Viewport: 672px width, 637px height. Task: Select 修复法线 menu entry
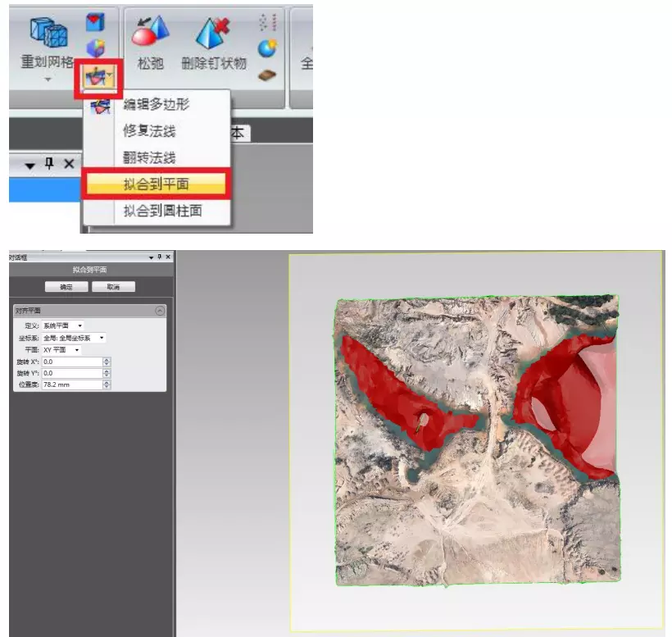(x=149, y=131)
